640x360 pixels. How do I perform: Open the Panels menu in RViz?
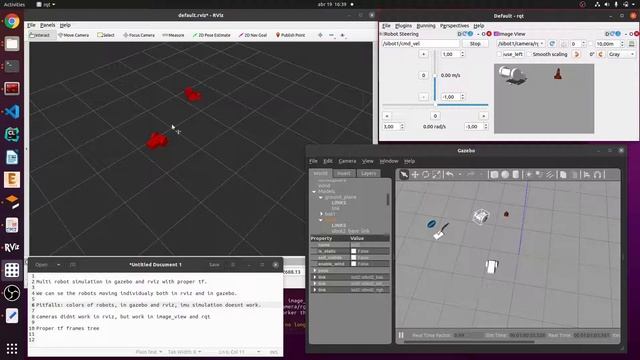point(47,25)
